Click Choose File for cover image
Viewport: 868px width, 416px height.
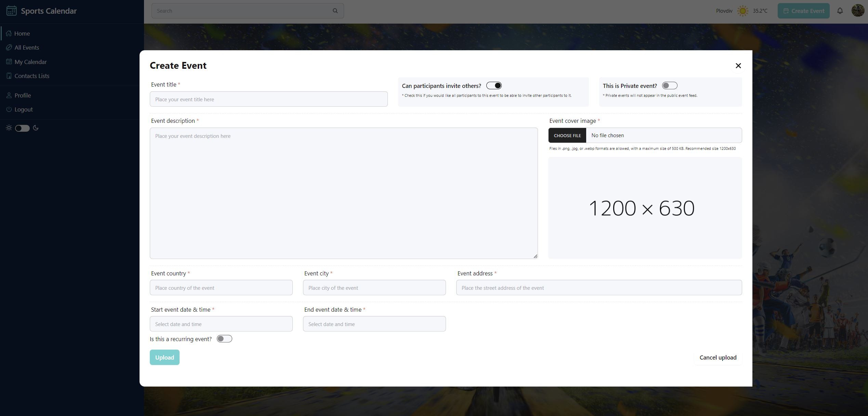point(567,135)
